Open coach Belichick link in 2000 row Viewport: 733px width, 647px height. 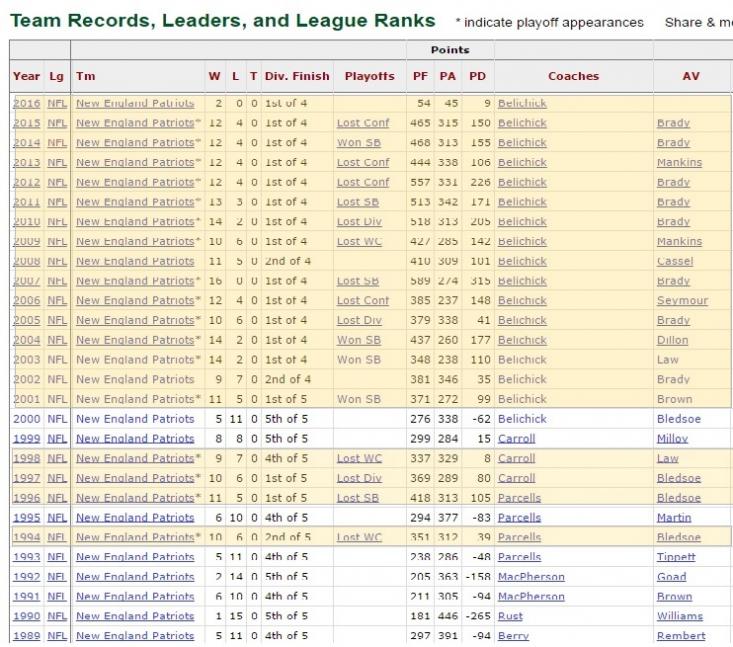(522, 419)
